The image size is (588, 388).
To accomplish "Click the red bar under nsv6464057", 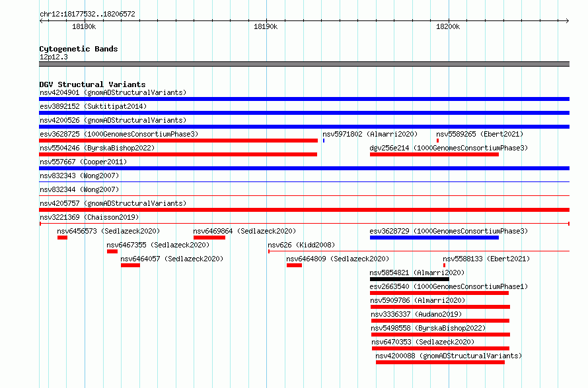I will [x=131, y=265].
